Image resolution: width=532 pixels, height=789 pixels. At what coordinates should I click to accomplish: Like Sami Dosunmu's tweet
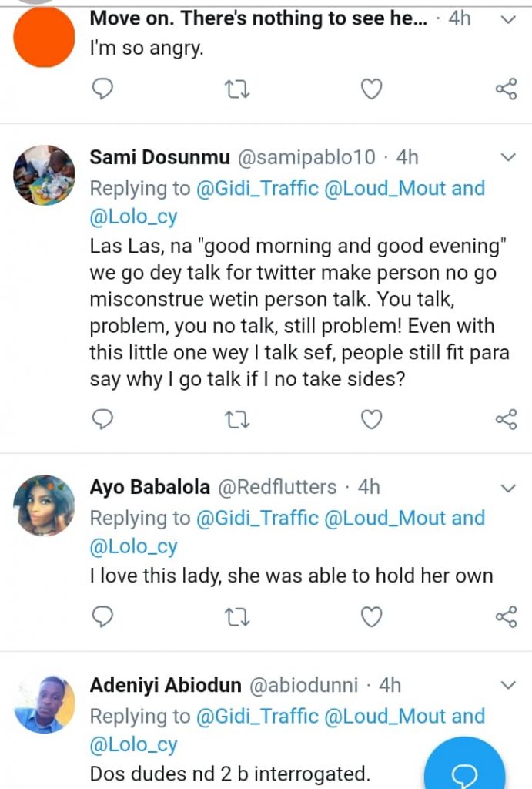[x=372, y=419]
